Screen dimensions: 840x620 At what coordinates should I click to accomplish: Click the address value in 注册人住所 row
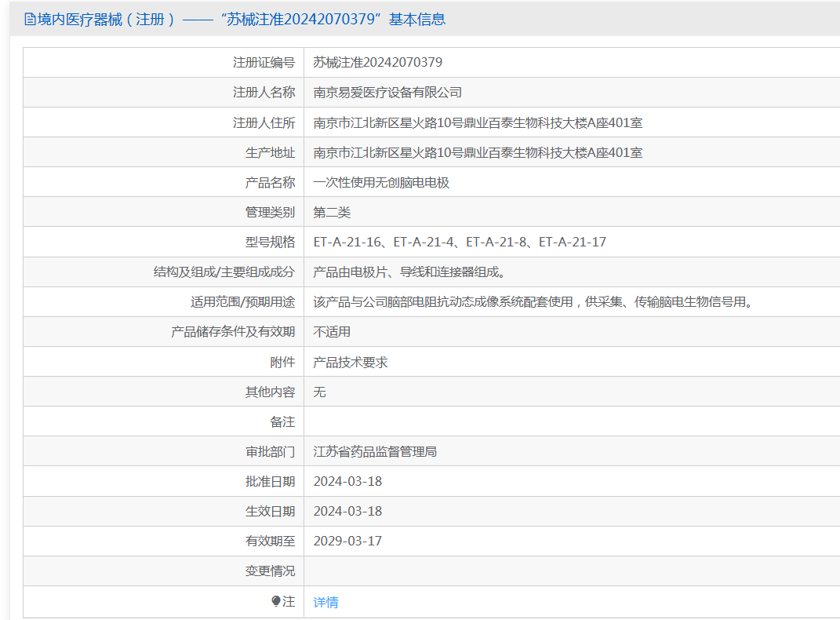(x=478, y=122)
